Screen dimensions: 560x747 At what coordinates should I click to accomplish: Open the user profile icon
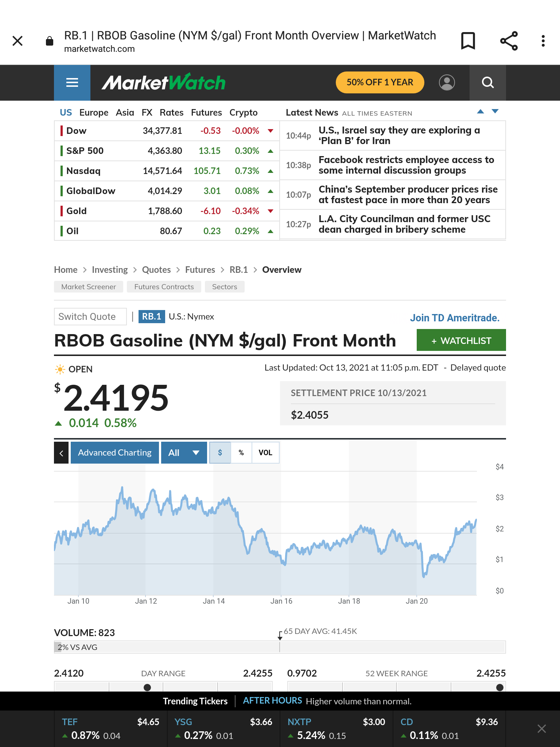447,83
